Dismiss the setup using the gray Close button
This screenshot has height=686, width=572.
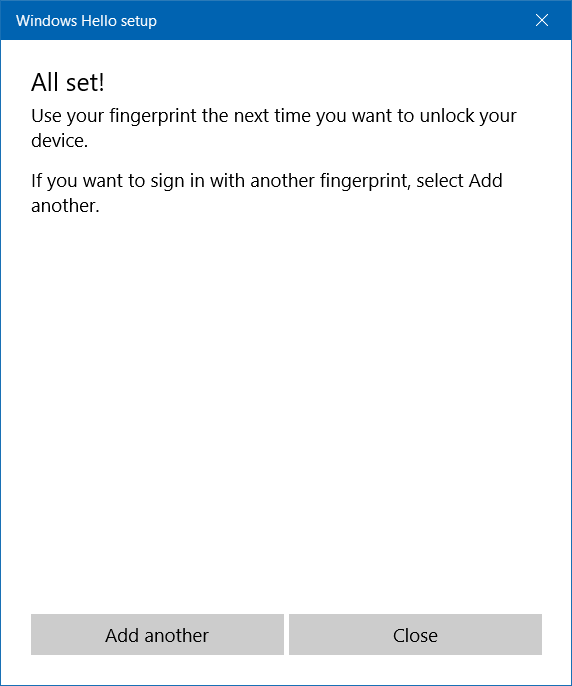coord(415,634)
